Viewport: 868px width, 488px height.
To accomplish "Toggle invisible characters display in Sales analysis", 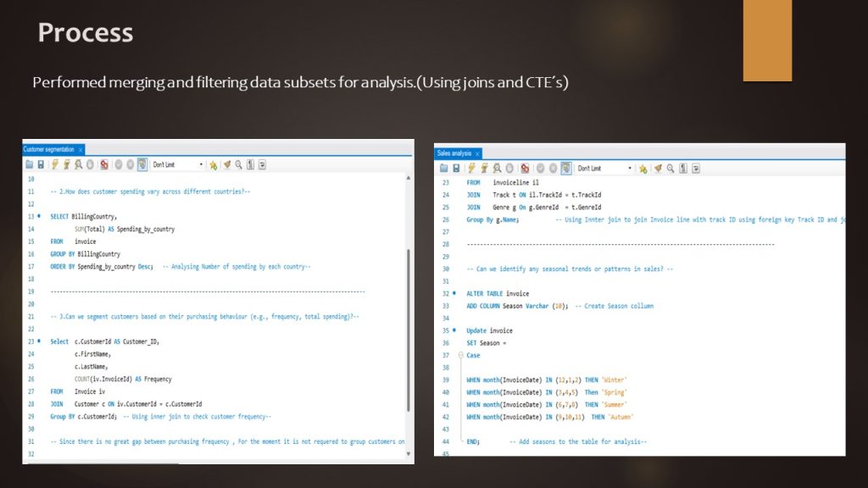I will (682, 169).
